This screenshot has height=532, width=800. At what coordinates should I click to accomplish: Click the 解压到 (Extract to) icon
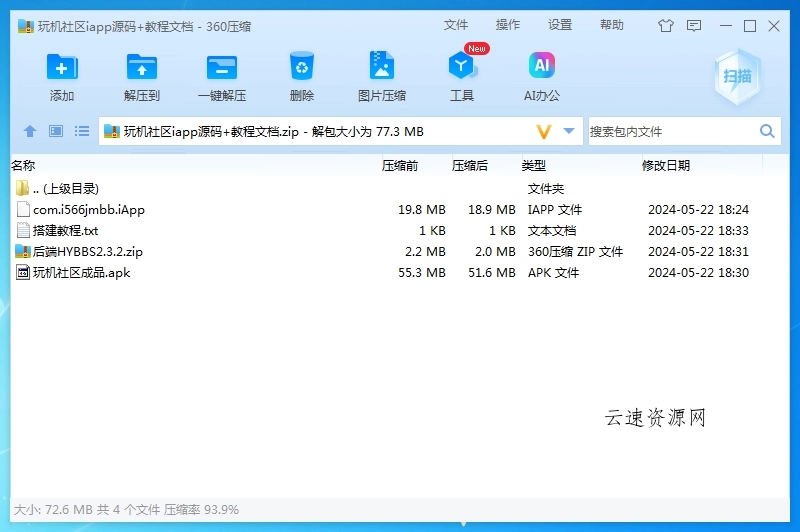(142, 67)
